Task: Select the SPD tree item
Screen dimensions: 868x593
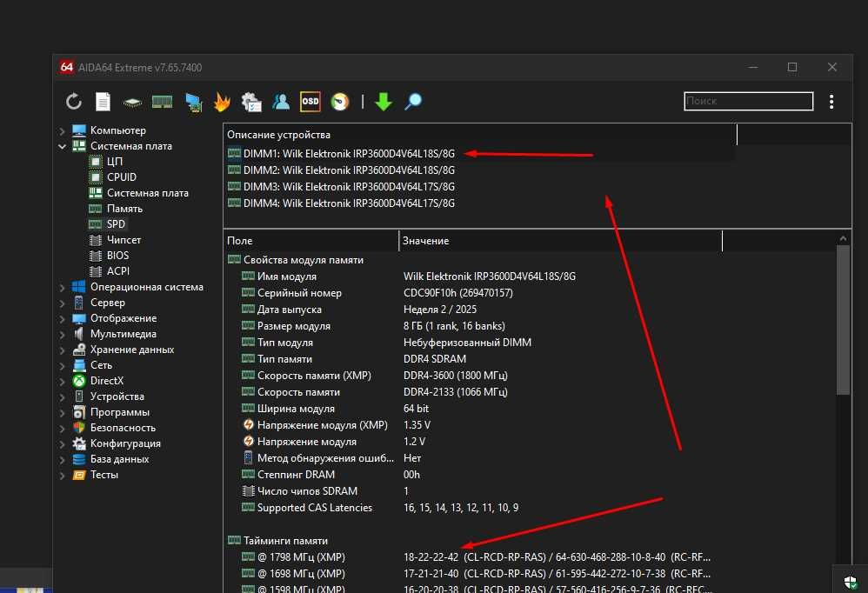Action: click(x=116, y=224)
